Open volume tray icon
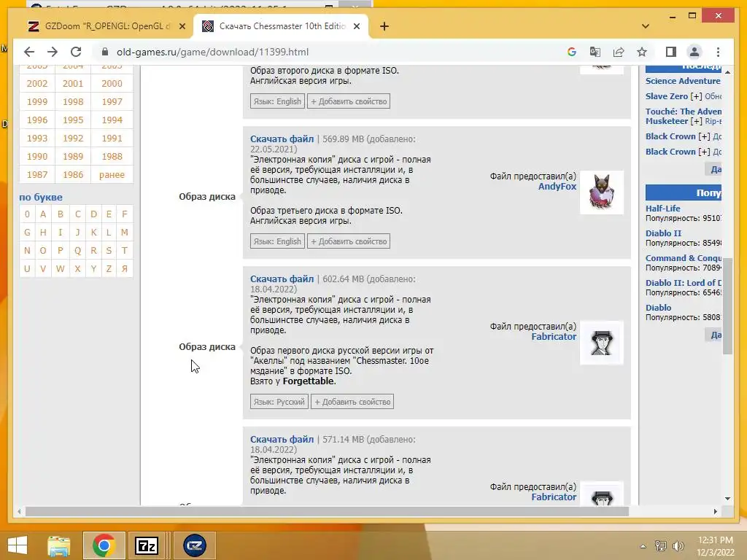This screenshot has height=560, width=747. click(678, 546)
